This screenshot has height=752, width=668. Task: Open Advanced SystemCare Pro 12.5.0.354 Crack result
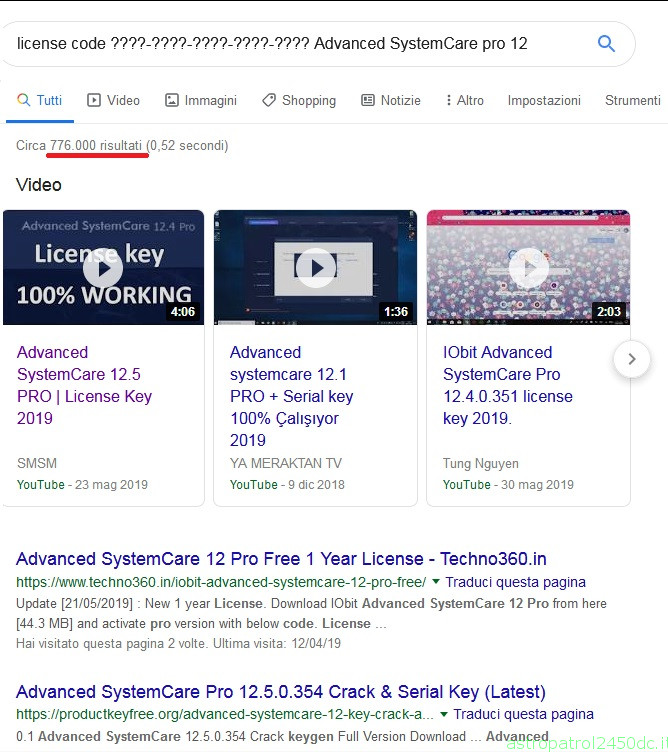[281, 692]
